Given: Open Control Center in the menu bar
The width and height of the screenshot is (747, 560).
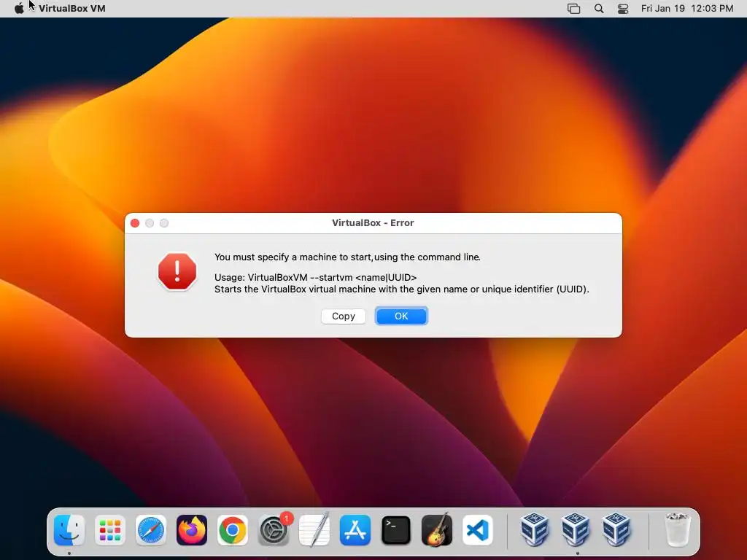Looking at the screenshot, I should [623, 9].
